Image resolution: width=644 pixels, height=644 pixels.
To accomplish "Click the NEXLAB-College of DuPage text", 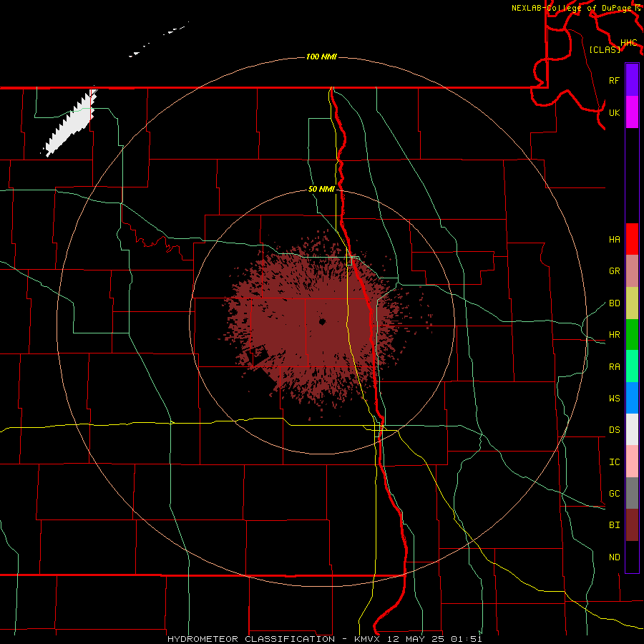I will tap(573, 8).
